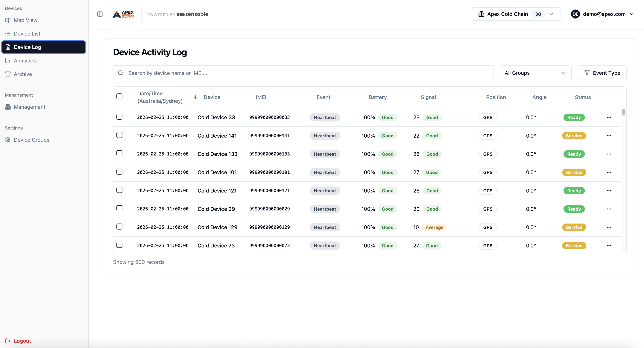Click the Map View map icon
This screenshot has height=348, width=644.
(8, 20)
